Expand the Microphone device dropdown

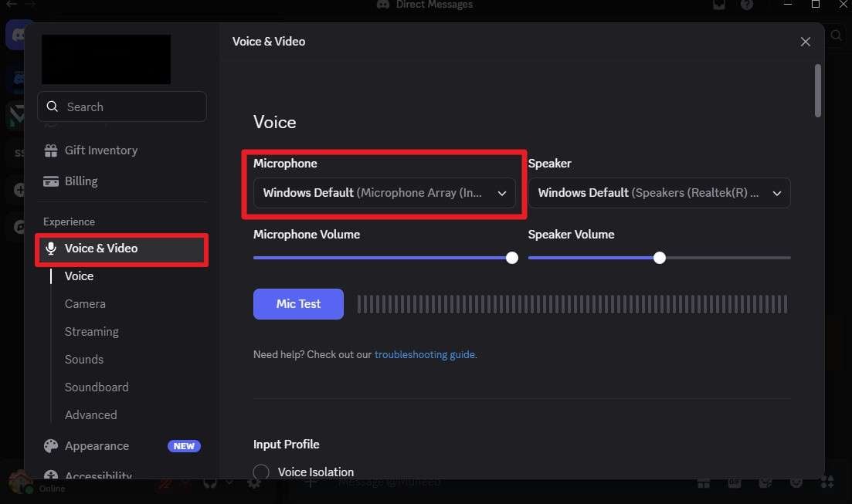point(384,193)
